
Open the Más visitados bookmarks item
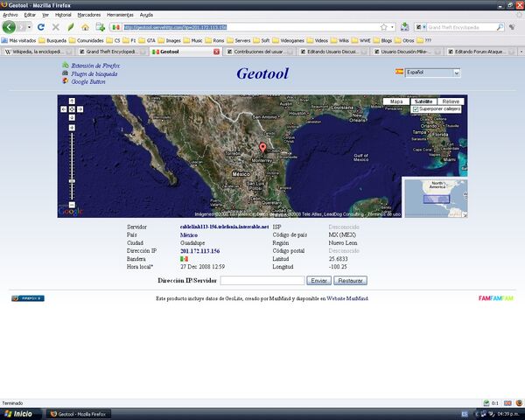coord(18,40)
